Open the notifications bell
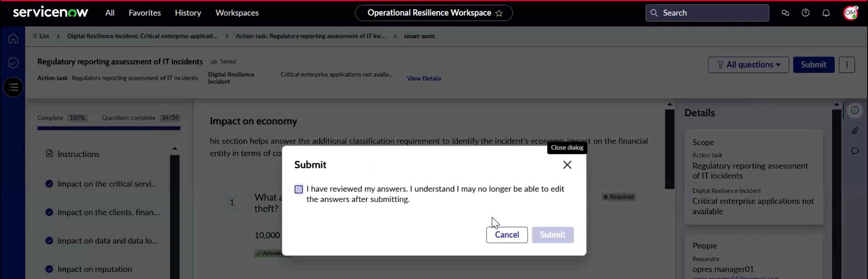Image resolution: width=868 pixels, height=279 pixels. pos(826,13)
